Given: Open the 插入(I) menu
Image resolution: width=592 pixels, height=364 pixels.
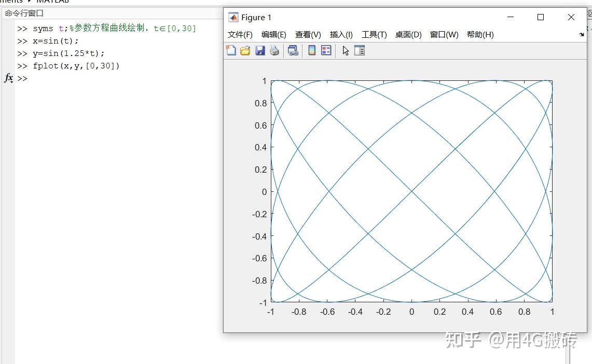Looking at the screenshot, I should 341,35.
